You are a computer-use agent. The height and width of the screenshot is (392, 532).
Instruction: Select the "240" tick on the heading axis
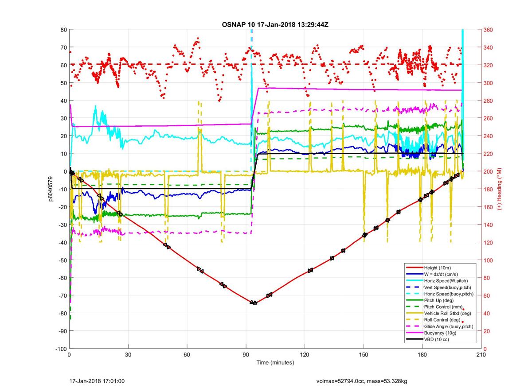pyautogui.click(x=489, y=136)
